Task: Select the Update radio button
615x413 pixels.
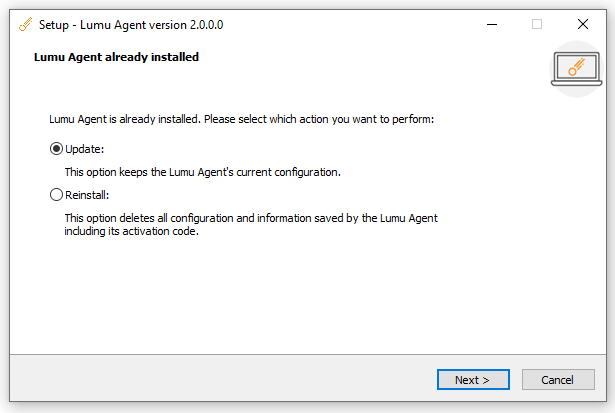Action: point(56,149)
